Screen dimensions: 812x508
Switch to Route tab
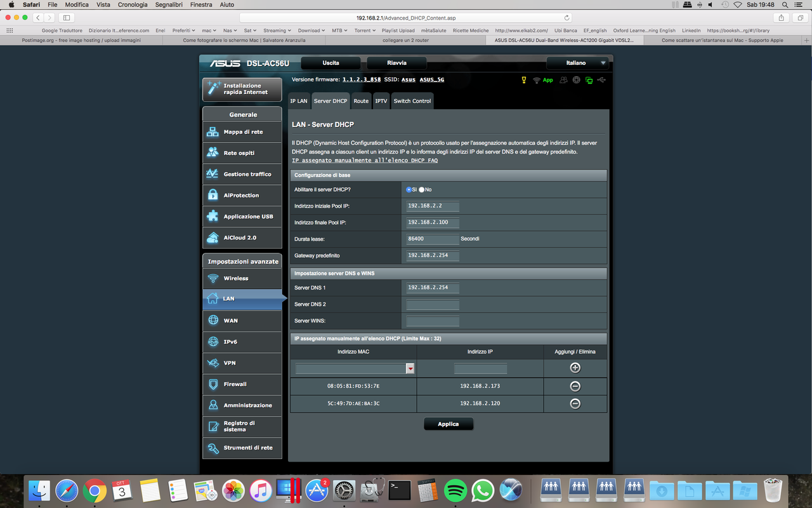361,101
